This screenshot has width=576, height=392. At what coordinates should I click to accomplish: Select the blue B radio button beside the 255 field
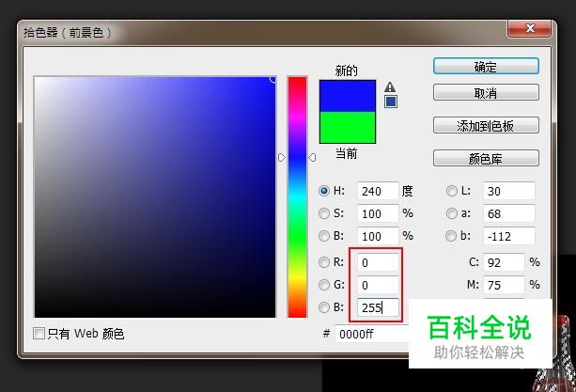[x=324, y=307]
